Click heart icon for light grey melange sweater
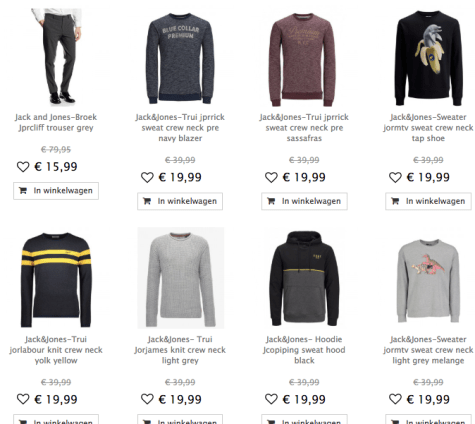This screenshot has height=424, width=475. coord(395,399)
